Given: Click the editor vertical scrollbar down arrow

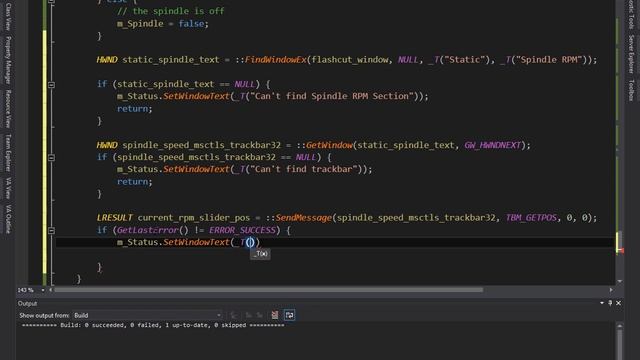Looking at the screenshot, I should coord(620,281).
